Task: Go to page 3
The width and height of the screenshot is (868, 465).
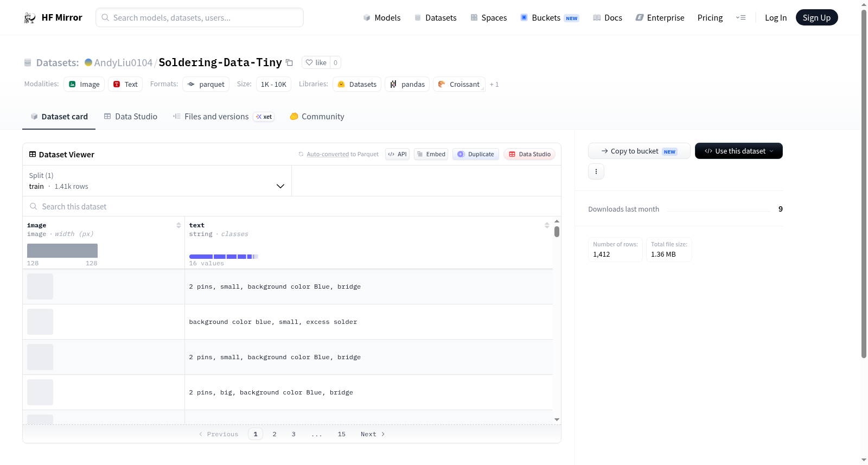Action: [x=293, y=434]
